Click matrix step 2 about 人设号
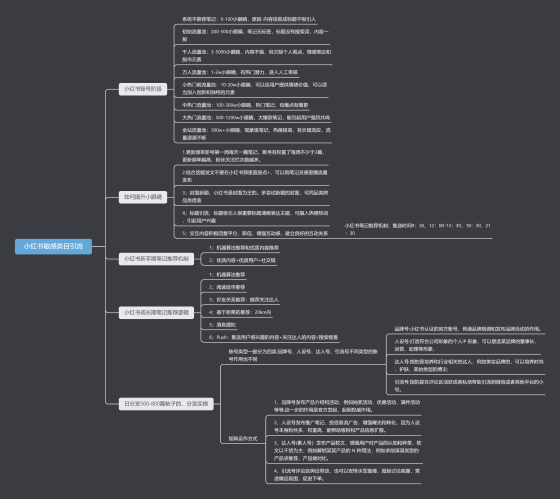The image size is (560, 499). (x=347, y=426)
